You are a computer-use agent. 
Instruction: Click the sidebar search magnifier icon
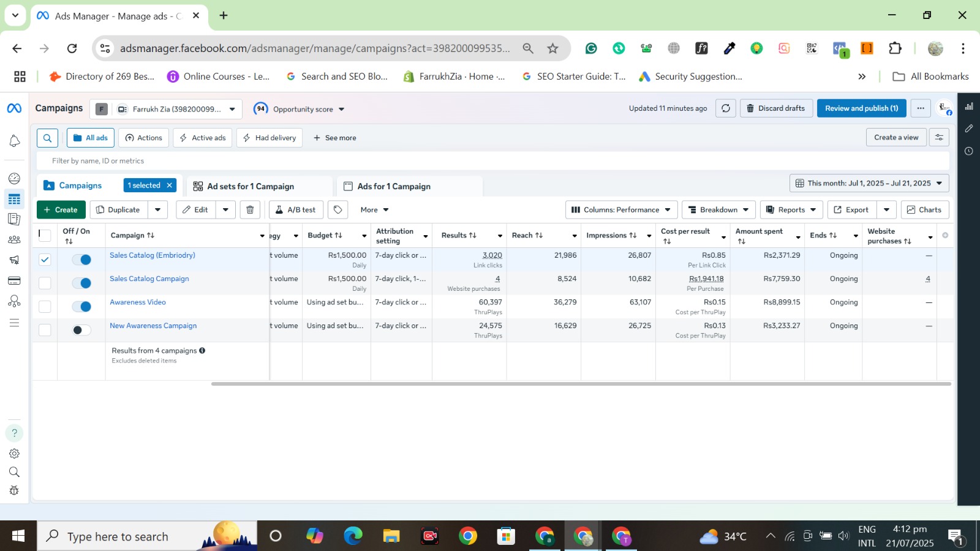(x=14, y=472)
